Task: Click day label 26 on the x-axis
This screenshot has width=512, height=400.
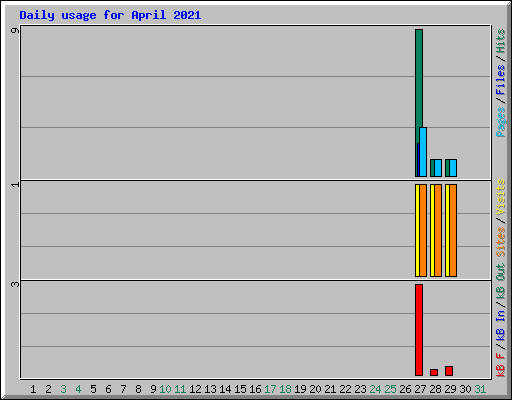Action: [x=405, y=389]
